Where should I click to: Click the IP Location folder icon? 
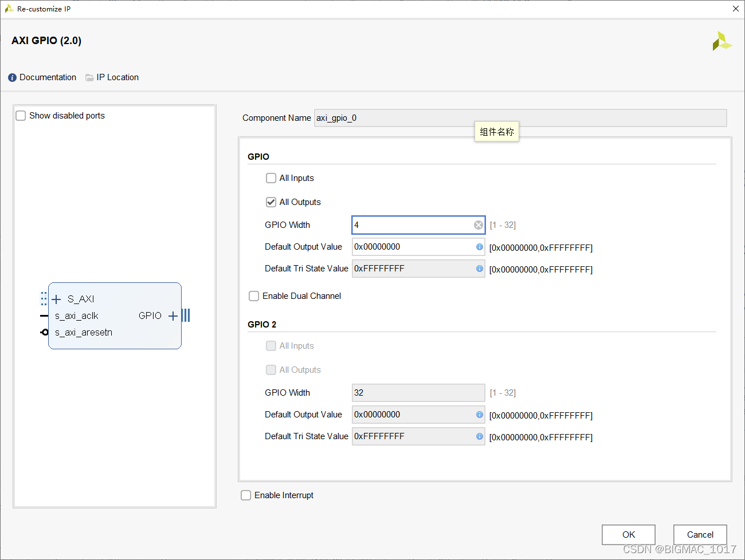coord(89,78)
